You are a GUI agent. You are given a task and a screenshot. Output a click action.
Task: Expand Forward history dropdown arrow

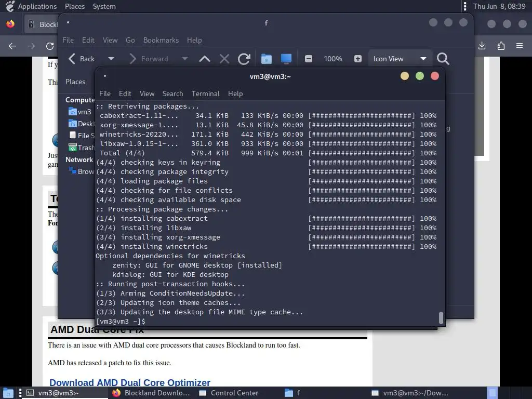185,59
